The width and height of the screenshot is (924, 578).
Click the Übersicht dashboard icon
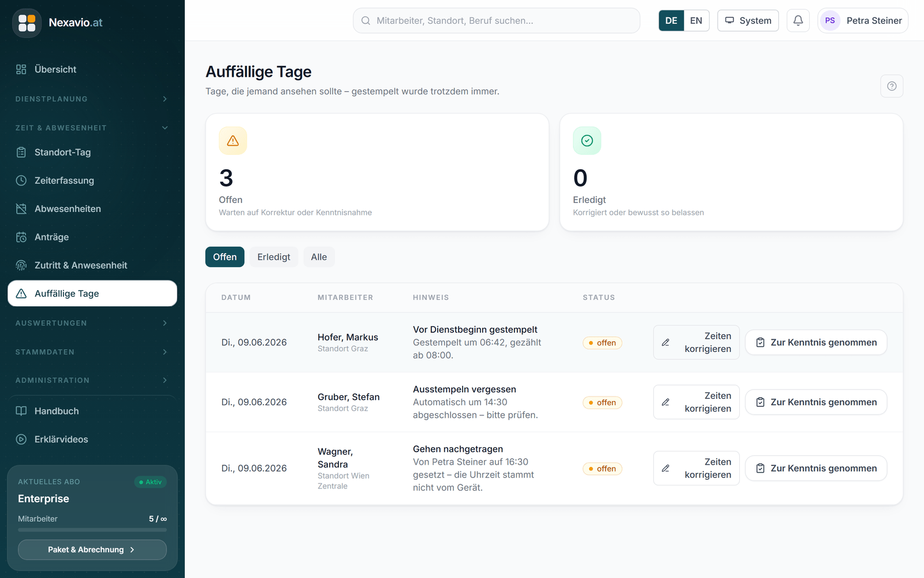coord(21,69)
